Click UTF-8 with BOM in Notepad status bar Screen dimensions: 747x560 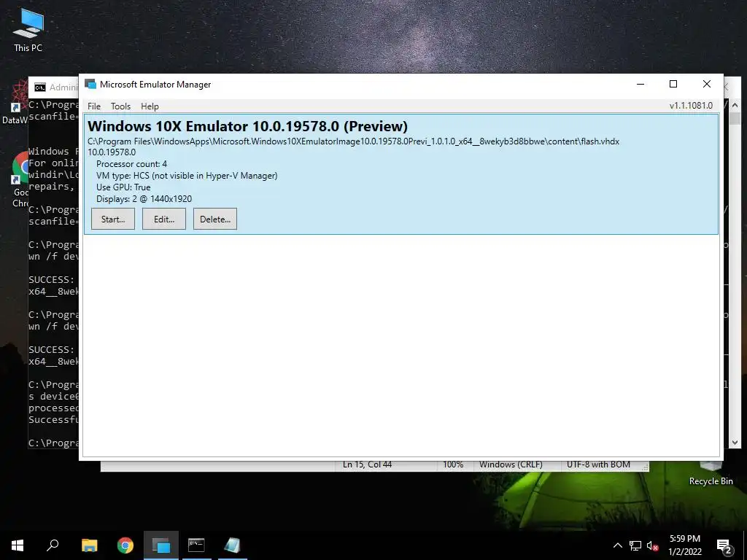click(598, 464)
